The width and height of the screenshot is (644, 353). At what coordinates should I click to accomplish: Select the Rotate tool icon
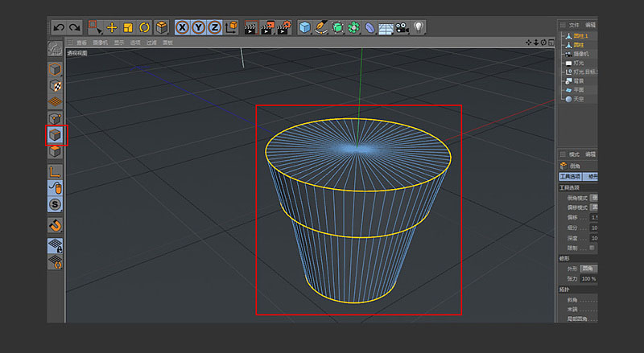[143, 27]
